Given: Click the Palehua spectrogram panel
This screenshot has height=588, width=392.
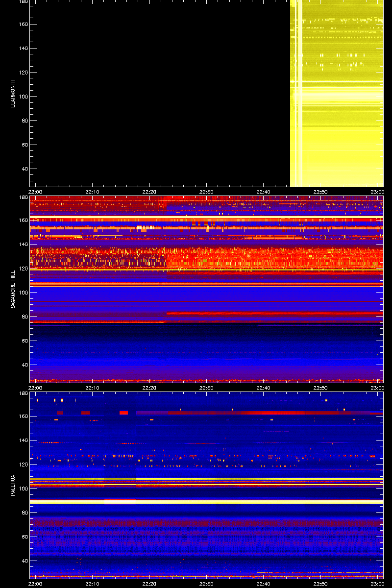Looking at the screenshot, I should (x=206, y=485).
